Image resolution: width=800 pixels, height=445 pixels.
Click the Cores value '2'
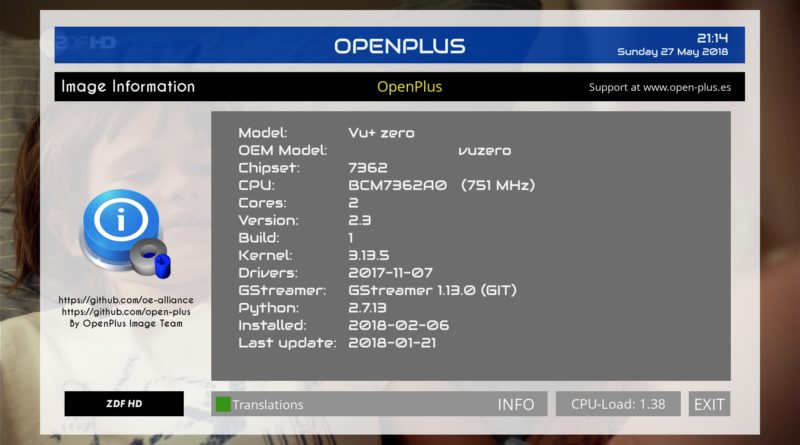353,203
